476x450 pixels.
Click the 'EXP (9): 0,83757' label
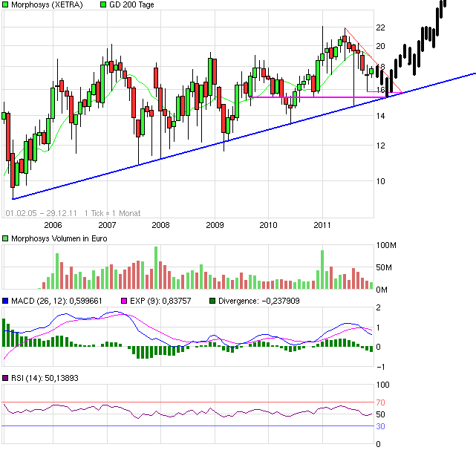pyautogui.click(x=160, y=301)
